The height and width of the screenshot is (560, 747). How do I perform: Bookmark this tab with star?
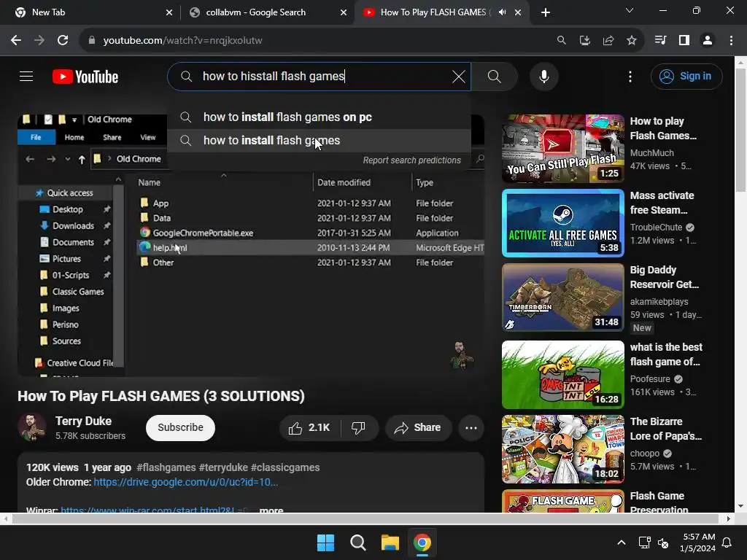tap(632, 41)
